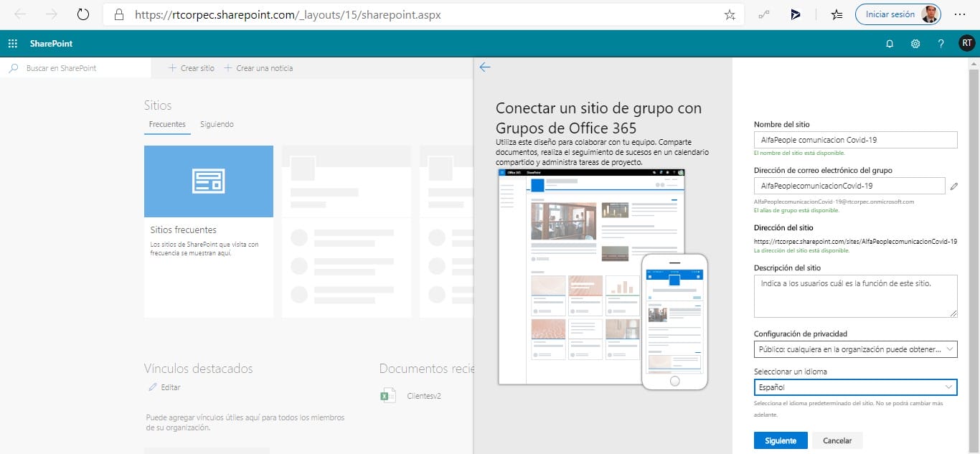The height and width of the screenshot is (454, 980).
Task: Click the RT account avatar
Action: tap(966, 44)
